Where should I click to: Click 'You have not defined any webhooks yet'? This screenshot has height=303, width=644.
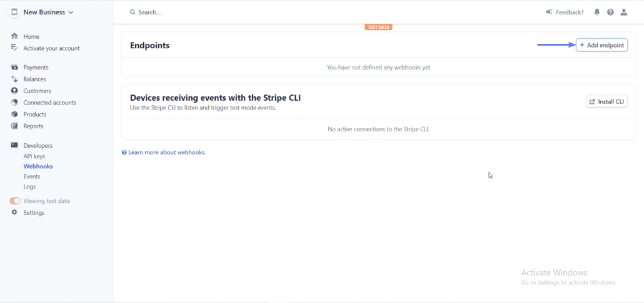pos(378,67)
